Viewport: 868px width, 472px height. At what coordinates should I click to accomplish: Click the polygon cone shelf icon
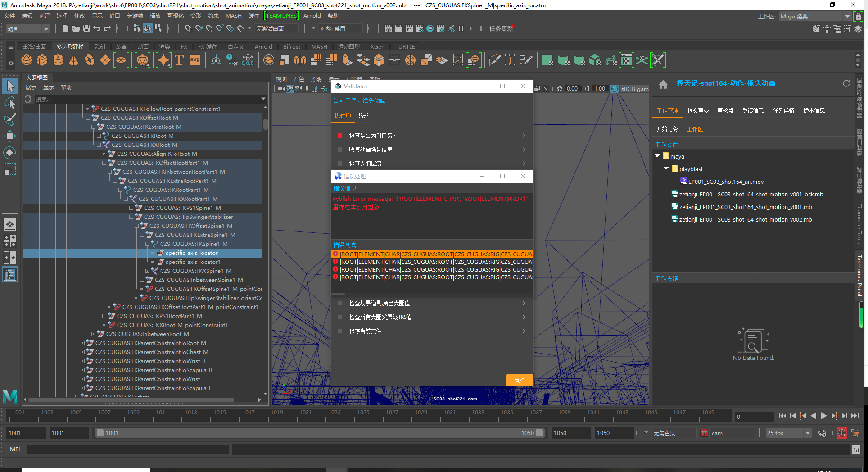click(74, 60)
